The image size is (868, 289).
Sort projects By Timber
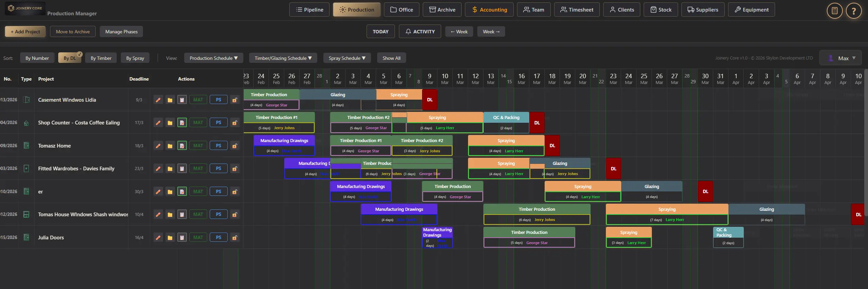(x=101, y=58)
